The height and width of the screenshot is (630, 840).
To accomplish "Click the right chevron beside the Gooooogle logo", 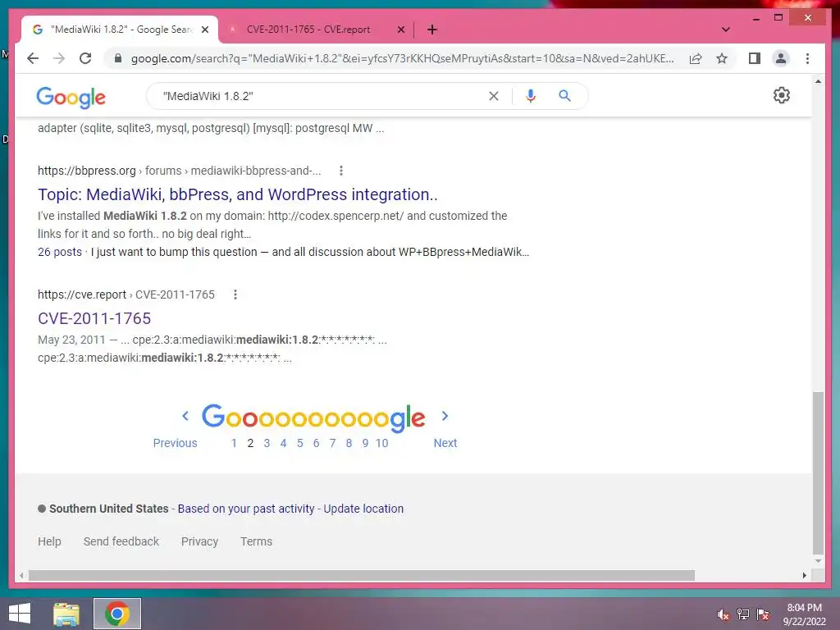I will pos(445,416).
